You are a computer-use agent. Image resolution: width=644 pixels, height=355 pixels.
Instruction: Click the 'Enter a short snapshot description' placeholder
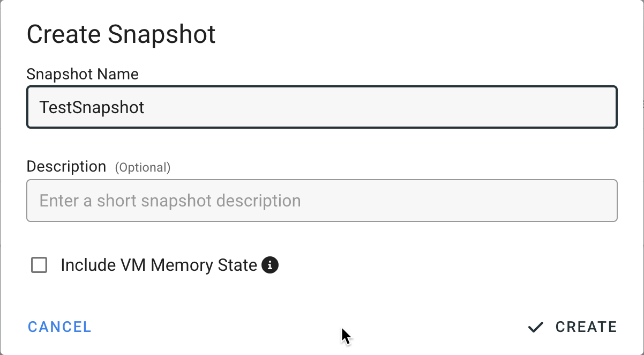click(170, 201)
